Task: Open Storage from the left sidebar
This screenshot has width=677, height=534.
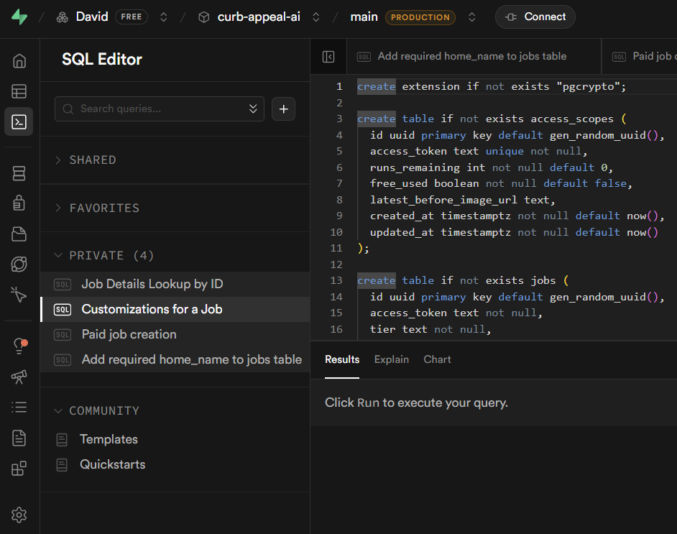Action: pyautogui.click(x=19, y=234)
